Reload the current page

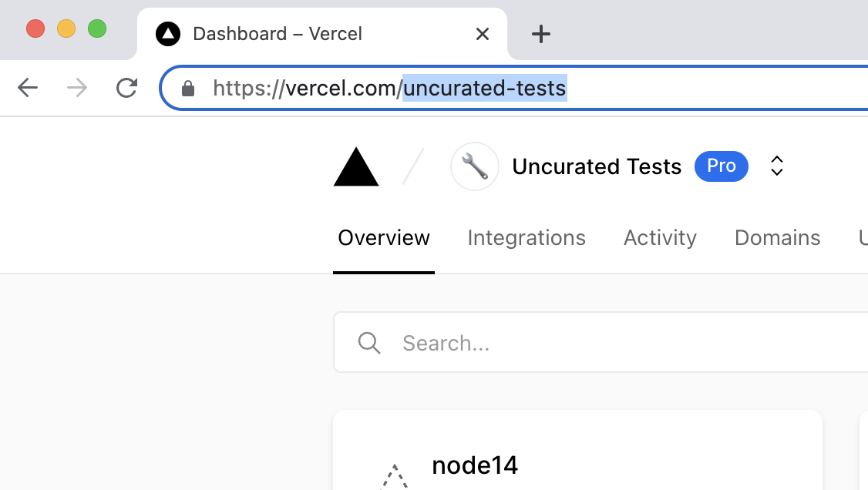click(126, 89)
